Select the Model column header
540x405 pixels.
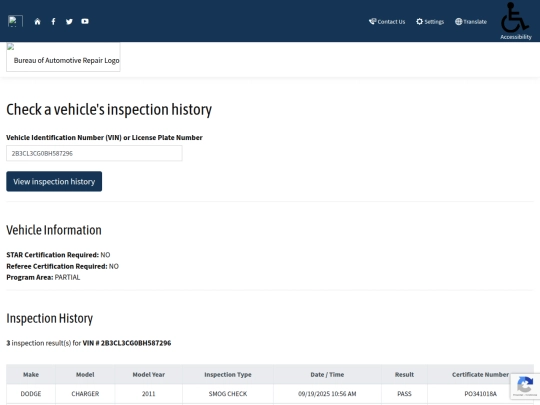click(x=85, y=374)
